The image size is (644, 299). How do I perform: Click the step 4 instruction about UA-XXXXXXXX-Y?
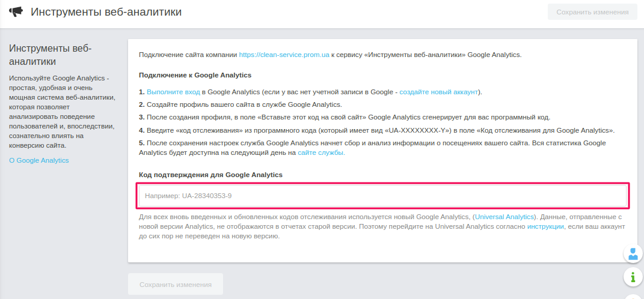(376, 130)
